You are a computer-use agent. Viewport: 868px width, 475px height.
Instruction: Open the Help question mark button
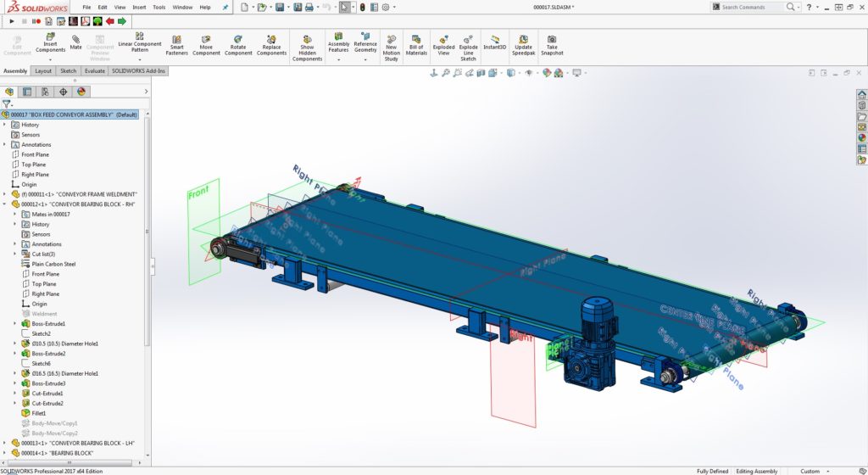(809, 7)
